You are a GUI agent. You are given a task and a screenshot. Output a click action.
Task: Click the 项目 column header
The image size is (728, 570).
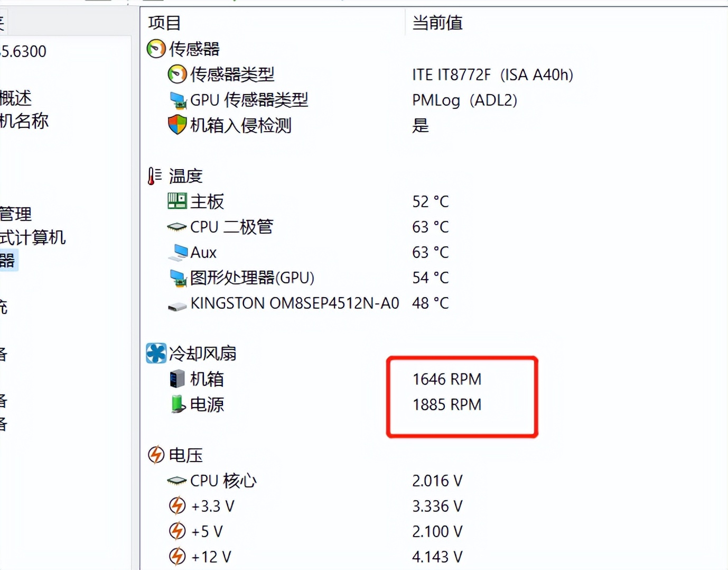(x=164, y=23)
